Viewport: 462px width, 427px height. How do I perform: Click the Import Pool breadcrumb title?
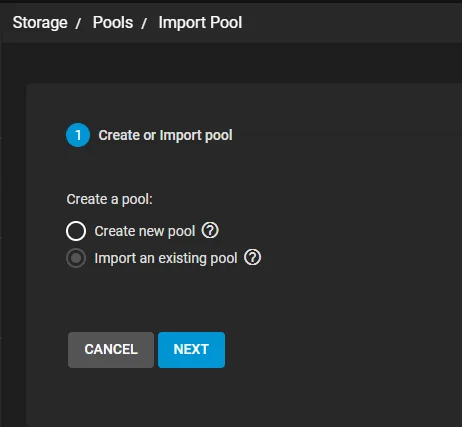coord(200,23)
